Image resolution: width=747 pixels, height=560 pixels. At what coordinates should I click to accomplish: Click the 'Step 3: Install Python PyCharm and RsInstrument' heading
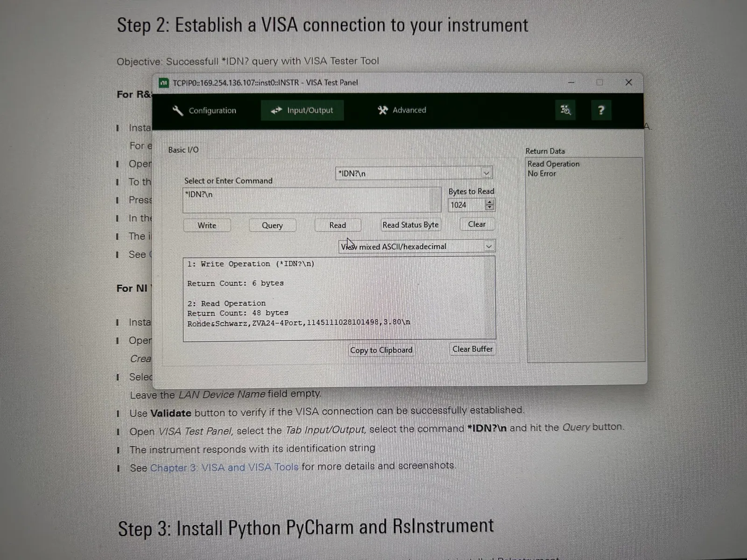[x=306, y=528]
